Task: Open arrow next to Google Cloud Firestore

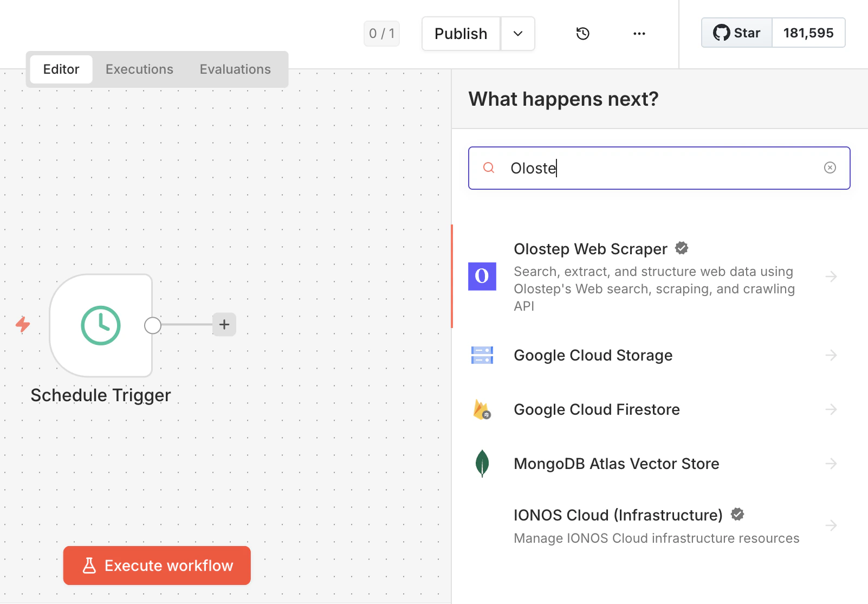Action: (831, 409)
